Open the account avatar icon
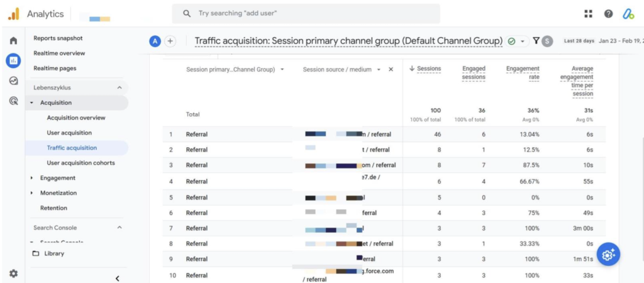 [629, 14]
